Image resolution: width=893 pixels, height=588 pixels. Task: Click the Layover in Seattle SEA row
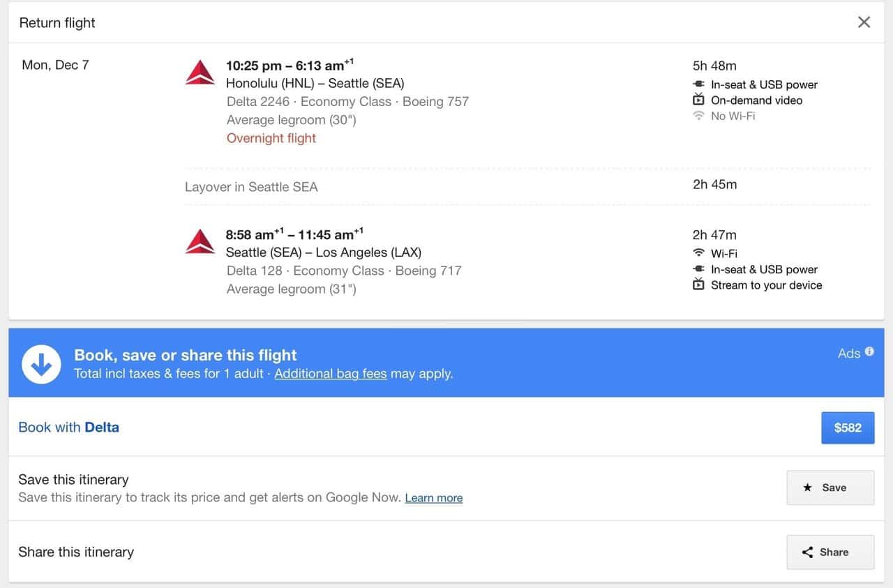coord(251,187)
